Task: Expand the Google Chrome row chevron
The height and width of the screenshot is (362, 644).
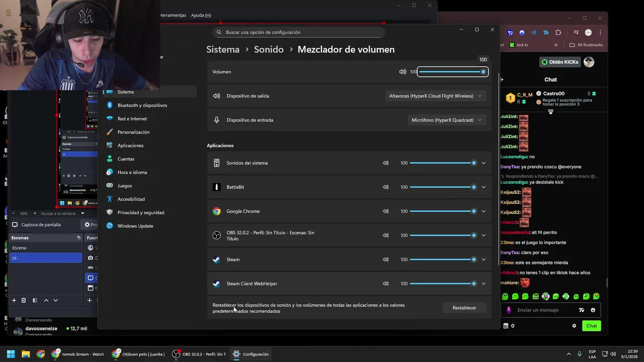Action: (484, 211)
